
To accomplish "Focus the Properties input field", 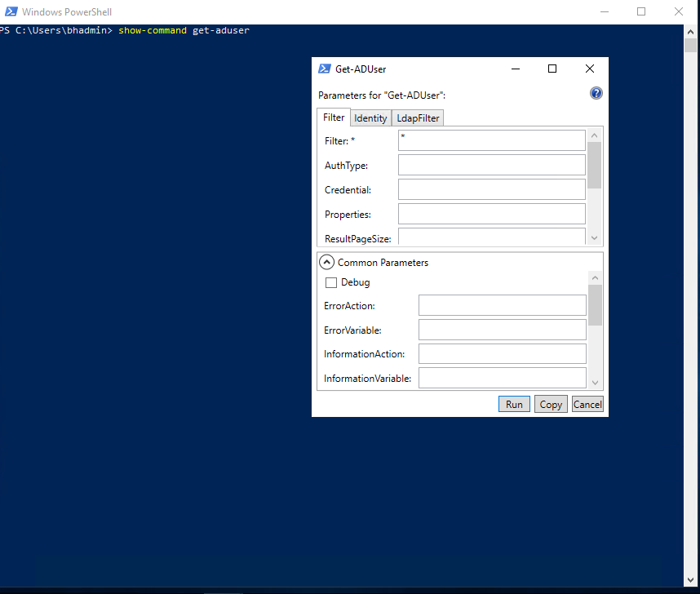I will click(x=491, y=214).
